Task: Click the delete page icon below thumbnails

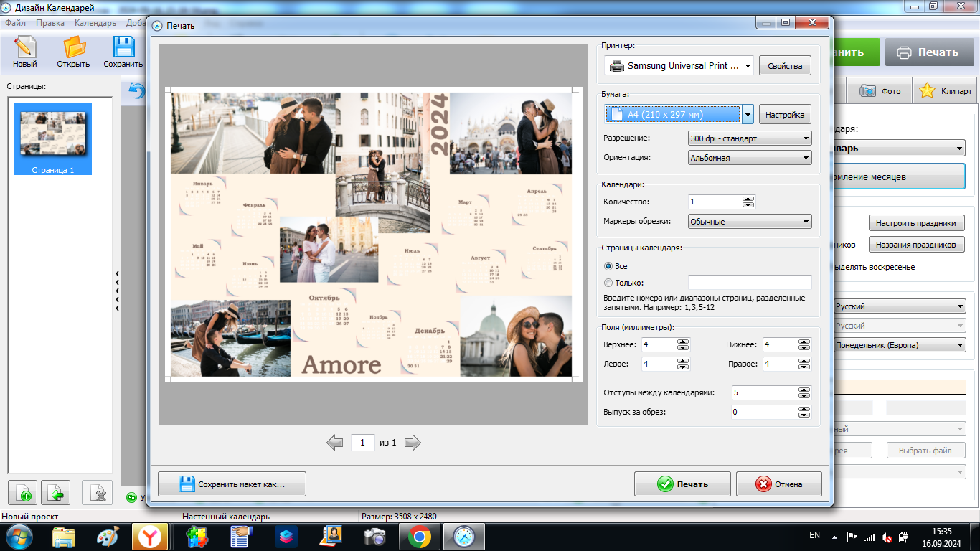Action: 97,494
